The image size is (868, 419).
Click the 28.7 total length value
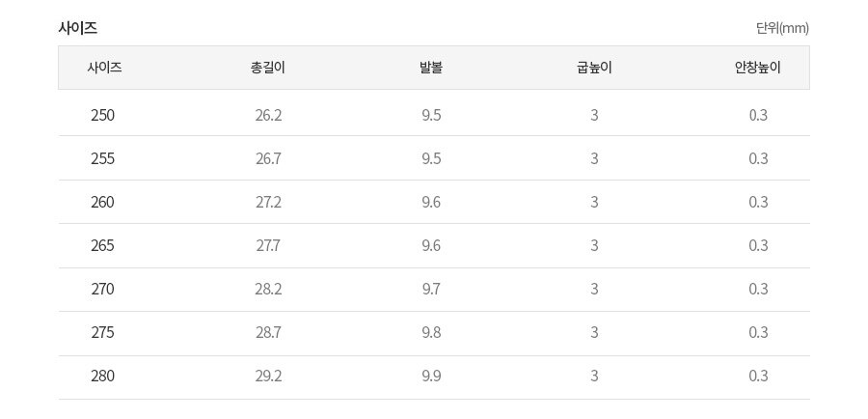[268, 332]
